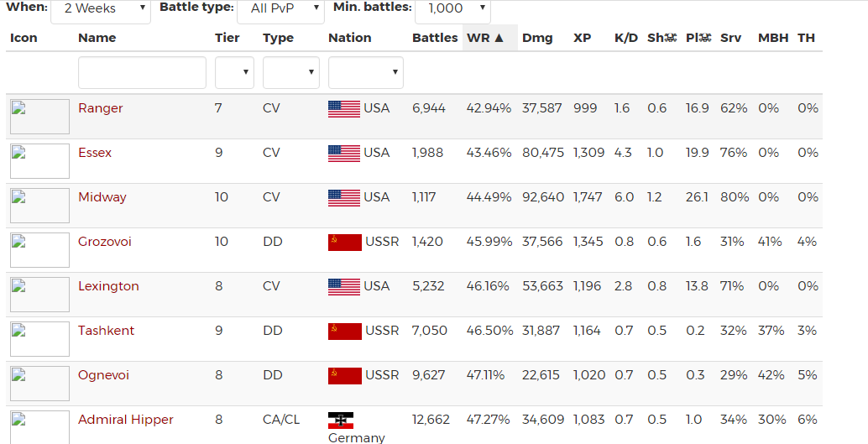Click the German flag for Admiral Hipper

click(340, 420)
